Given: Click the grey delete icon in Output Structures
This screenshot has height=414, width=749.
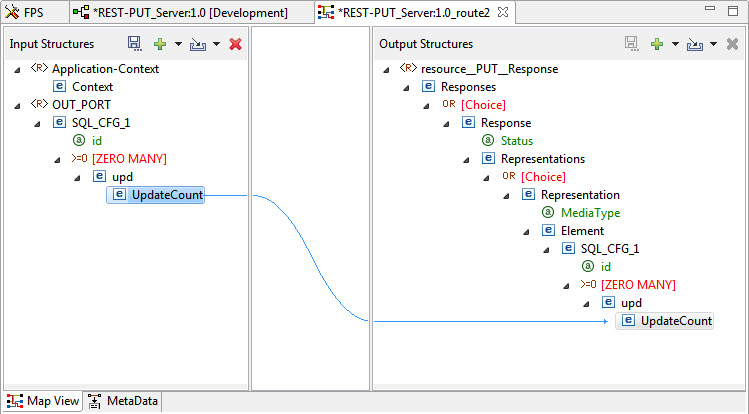Looking at the screenshot, I should tap(732, 44).
